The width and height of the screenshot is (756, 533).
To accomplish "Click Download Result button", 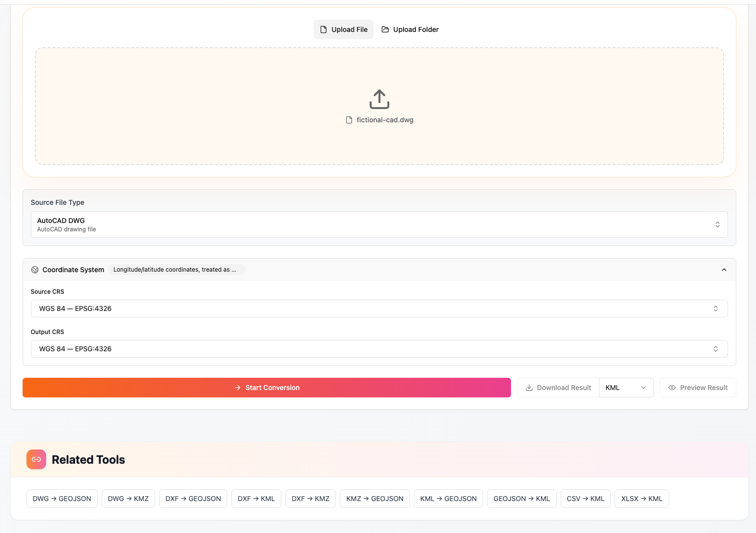I will [x=558, y=388].
